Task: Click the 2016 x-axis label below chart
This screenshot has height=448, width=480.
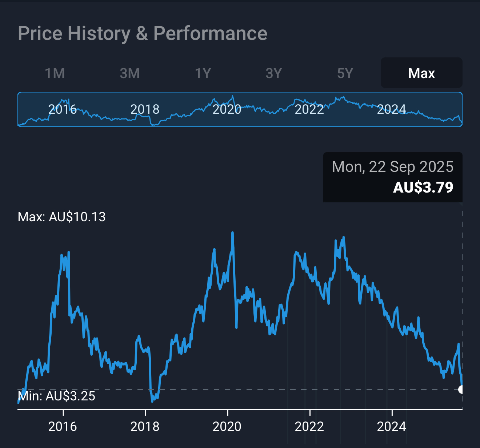Action: (x=63, y=426)
